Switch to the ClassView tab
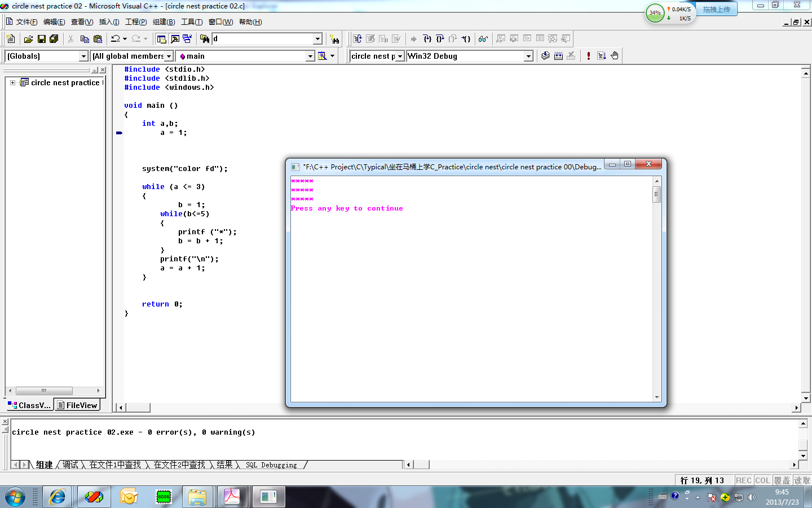This screenshot has height=508, width=812. (29, 405)
